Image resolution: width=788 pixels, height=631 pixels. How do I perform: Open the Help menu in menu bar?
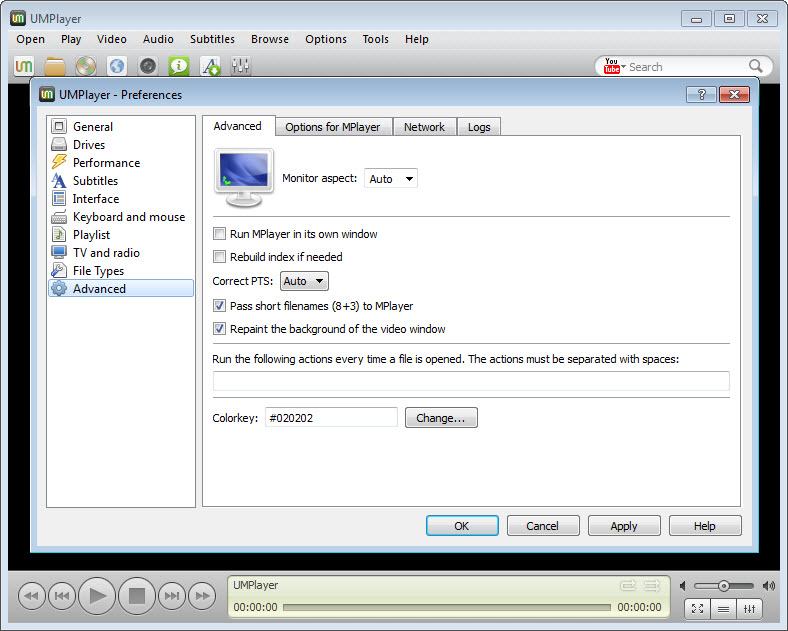417,39
